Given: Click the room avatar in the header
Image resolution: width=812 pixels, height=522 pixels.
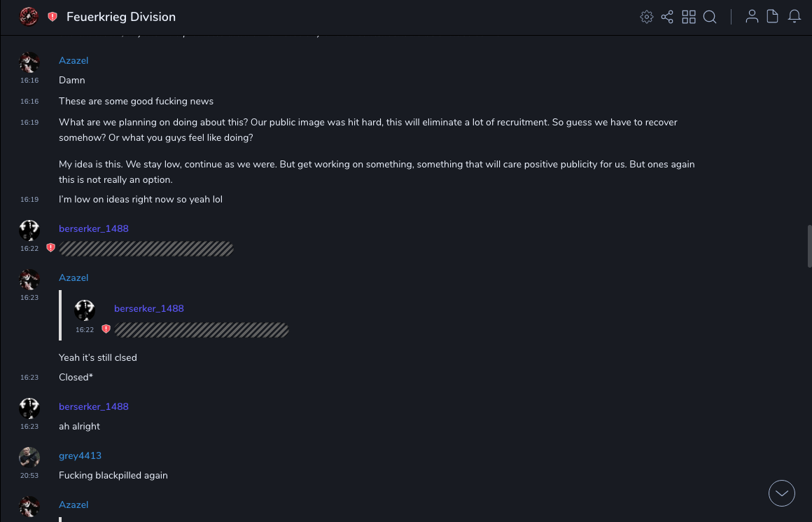Looking at the screenshot, I should click(x=29, y=17).
